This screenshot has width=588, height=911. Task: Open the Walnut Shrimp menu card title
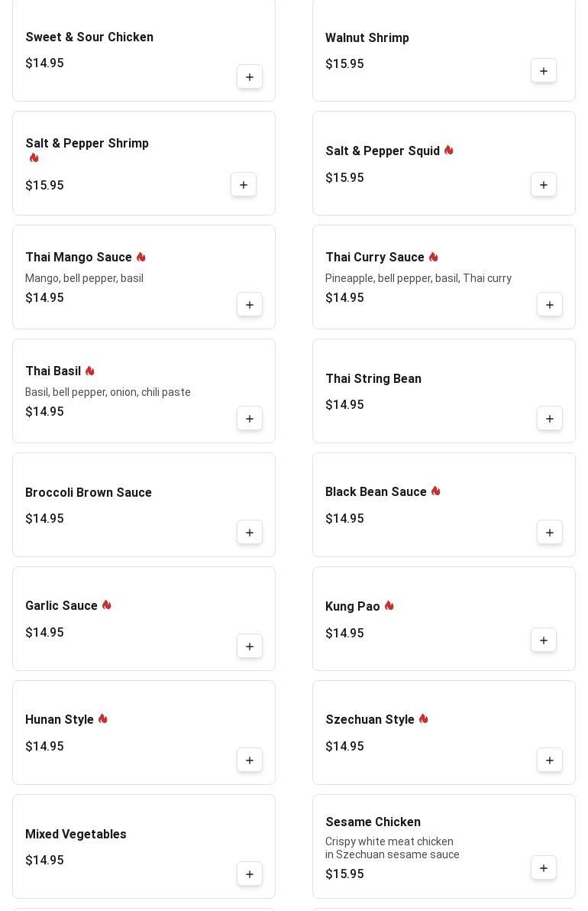click(x=367, y=38)
